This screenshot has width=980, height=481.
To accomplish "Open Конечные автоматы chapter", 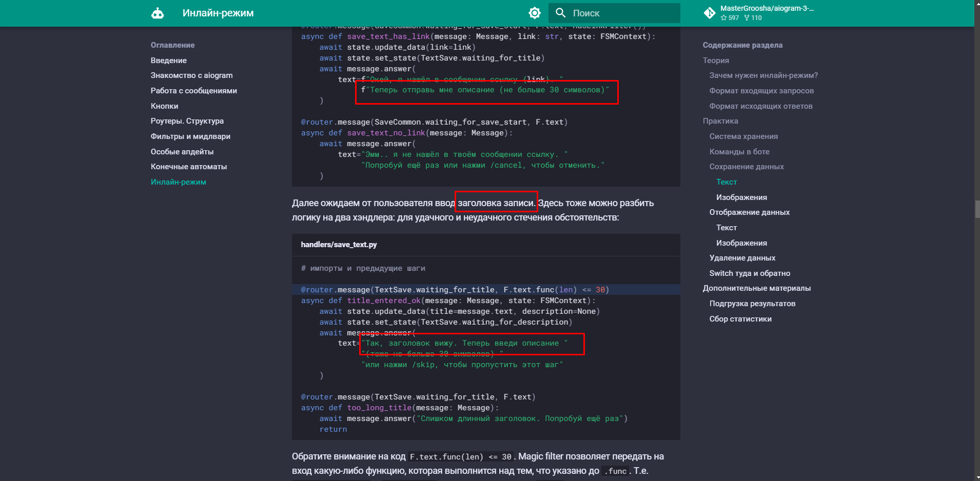I will pyautogui.click(x=188, y=167).
